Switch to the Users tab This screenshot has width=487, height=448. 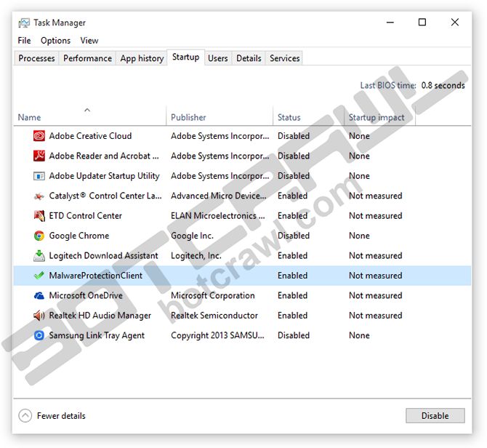pyautogui.click(x=218, y=58)
